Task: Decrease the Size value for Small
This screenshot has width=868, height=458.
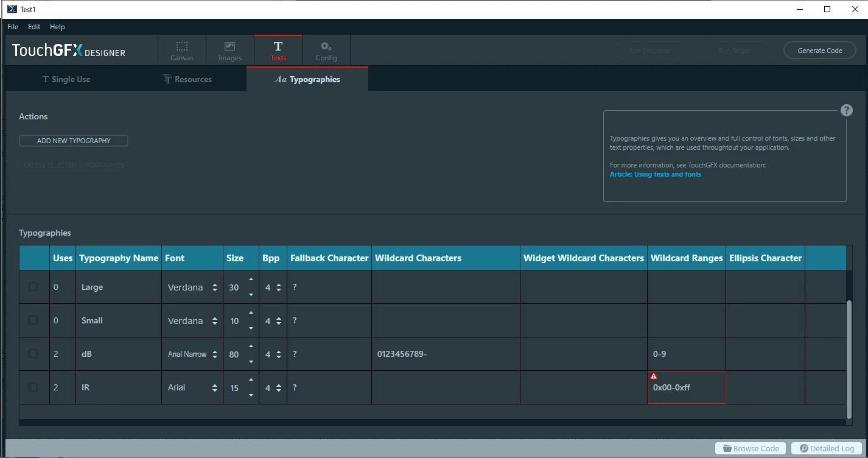Action: (251, 329)
